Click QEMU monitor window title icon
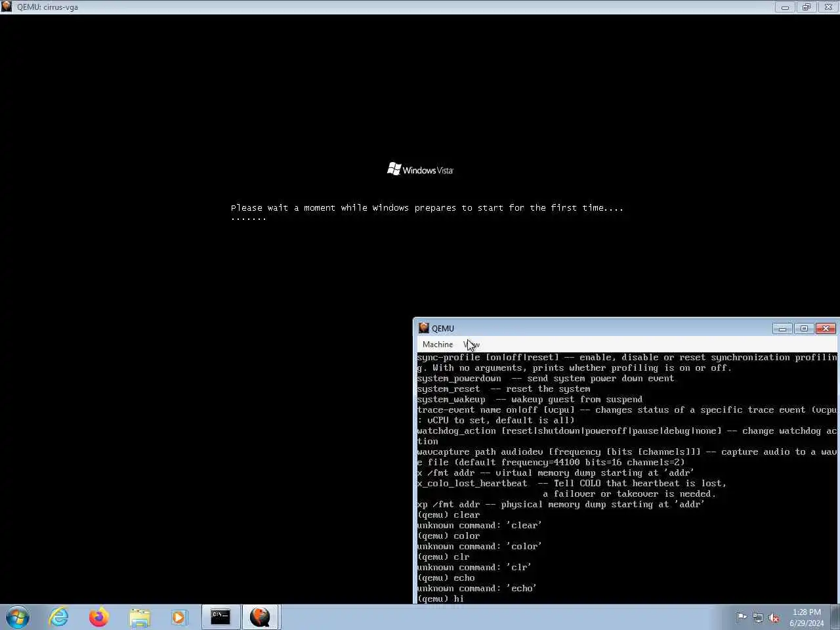This screenshot has width=840, height=630. click(424, 328)
